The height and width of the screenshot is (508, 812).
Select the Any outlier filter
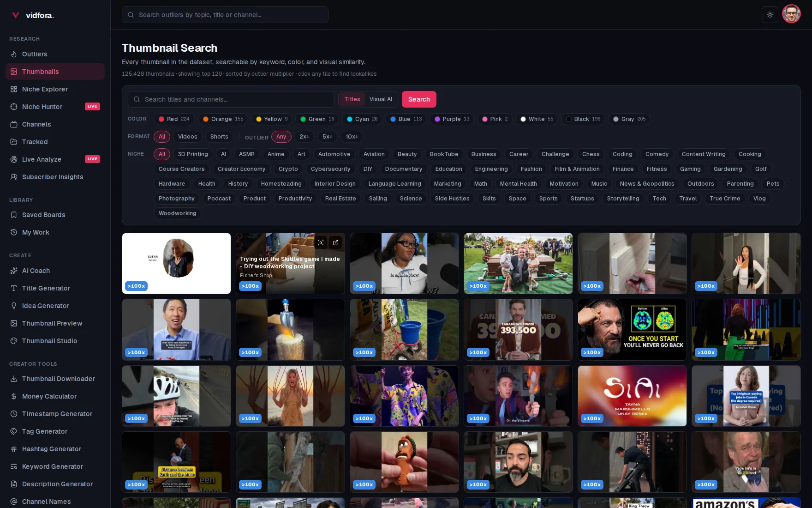point(281,137)
